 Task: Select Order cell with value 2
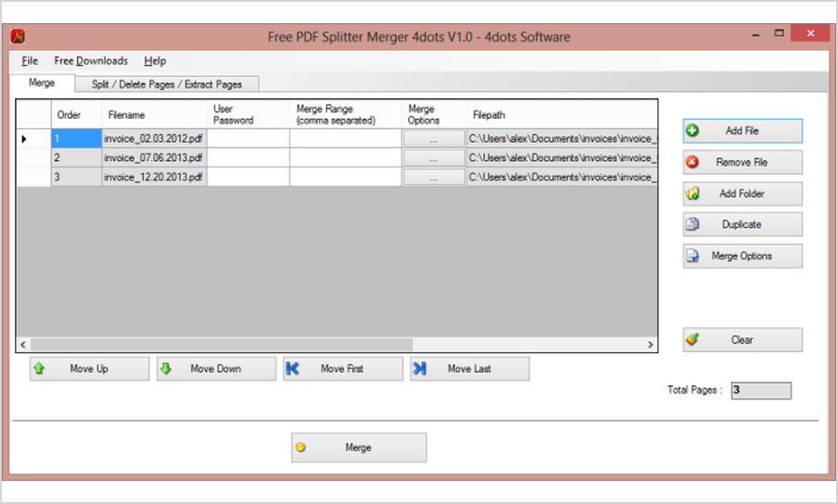[76, 158]
